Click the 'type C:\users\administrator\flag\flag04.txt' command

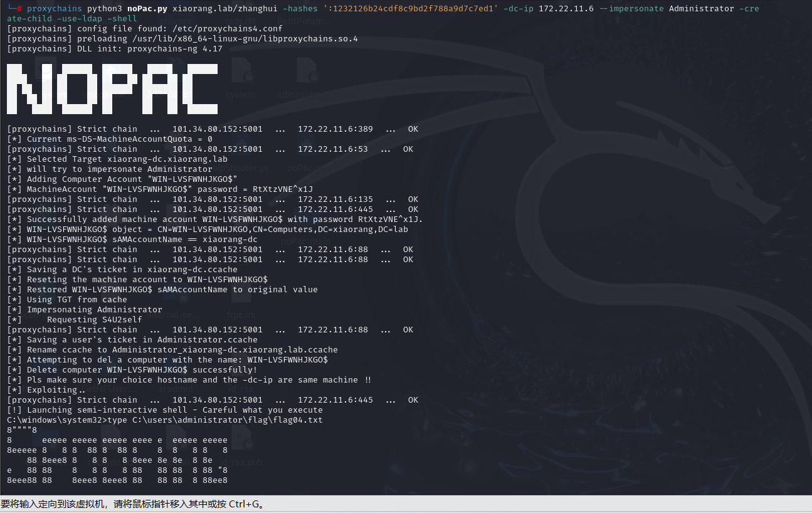(x=215, y=420)
